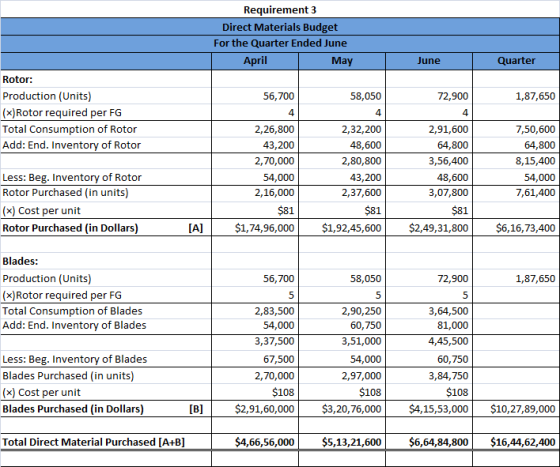Select quarter total purchases $16,44,62,400

coord(523,442)
